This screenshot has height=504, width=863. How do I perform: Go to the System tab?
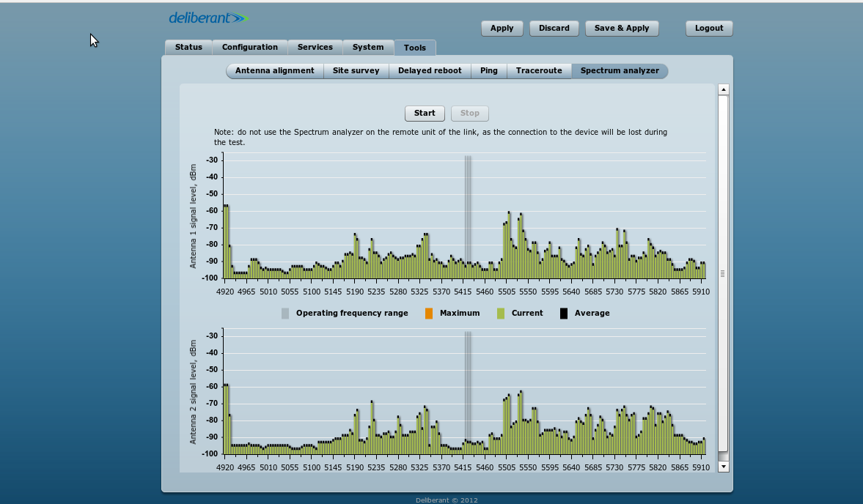point(368,48)
